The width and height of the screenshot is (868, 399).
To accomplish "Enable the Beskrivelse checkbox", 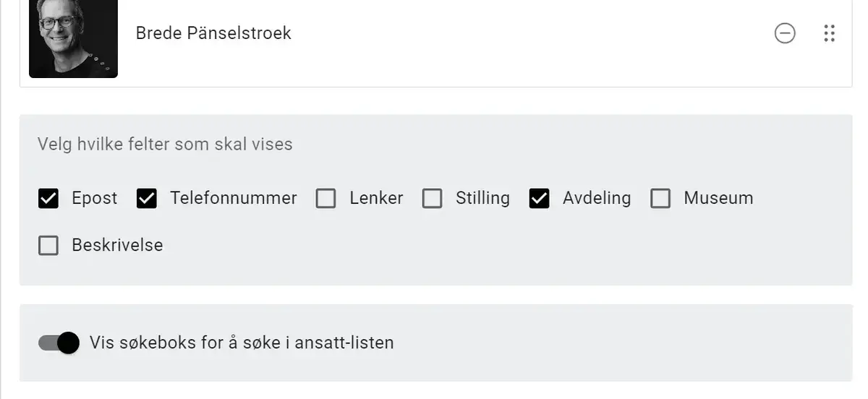I will pos(48,246).
